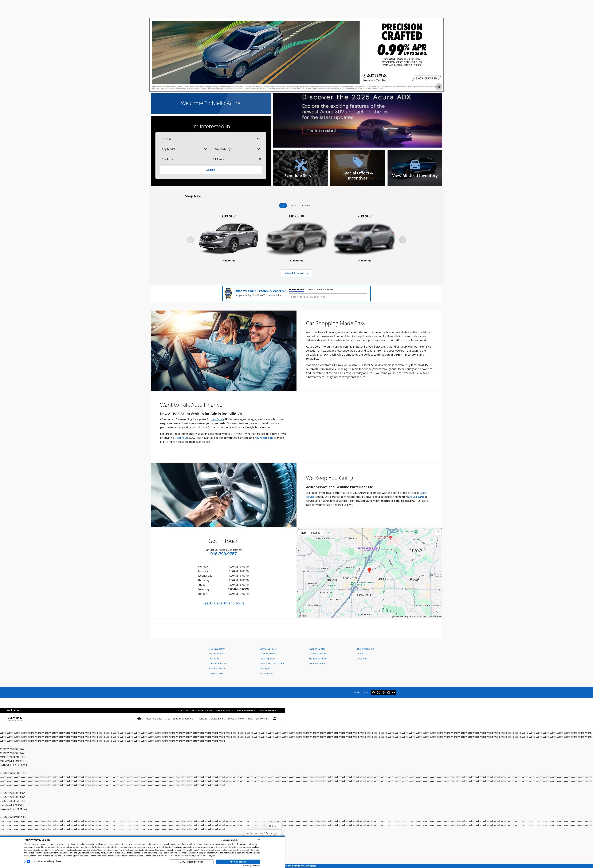
Task: Open the Specials & Research menu
Action: coord(184,719)
